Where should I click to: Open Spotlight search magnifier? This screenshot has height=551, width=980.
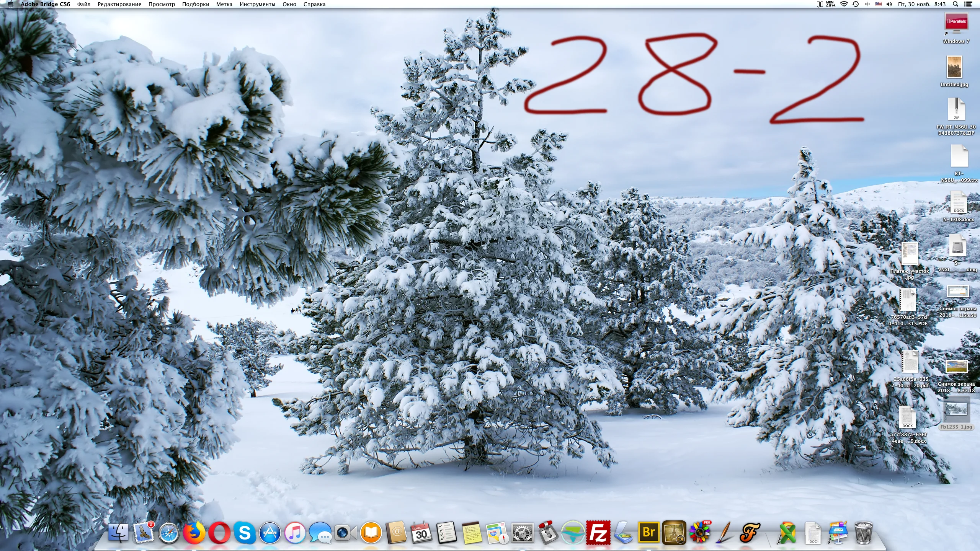click(955, 4)
